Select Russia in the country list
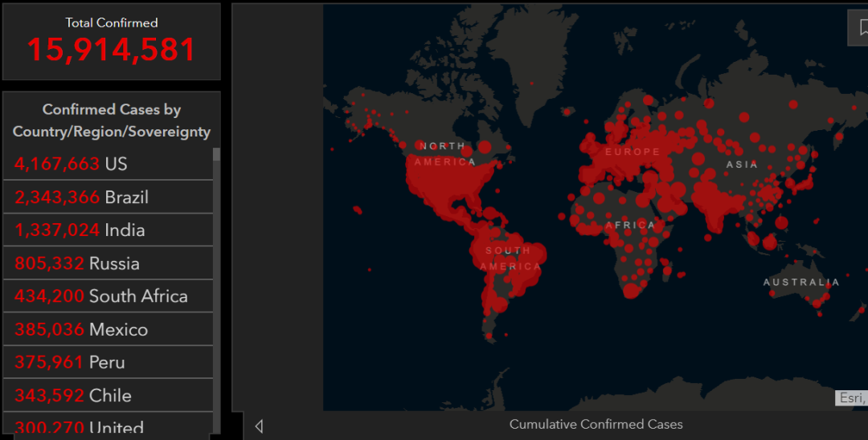The height and width of the screenshot is (440, 868). pyautogui.click(x=108, y=263)
